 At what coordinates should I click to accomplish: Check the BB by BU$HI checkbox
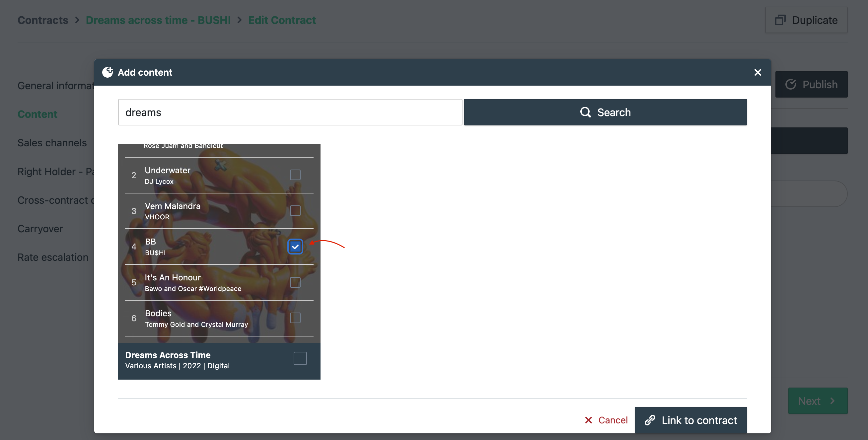click(295, 246)
